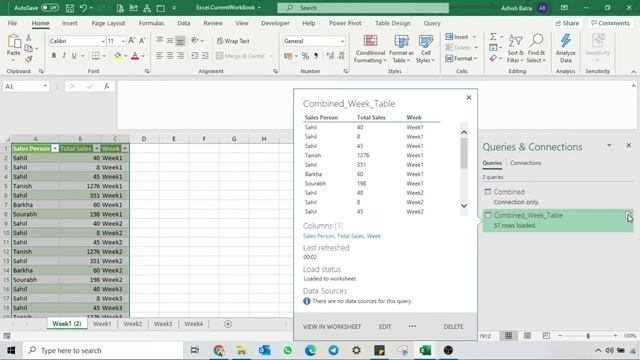Click the Paste clipboard icon
The height and width of the screenshot is (360, 640).
click(x=14, y=42)
